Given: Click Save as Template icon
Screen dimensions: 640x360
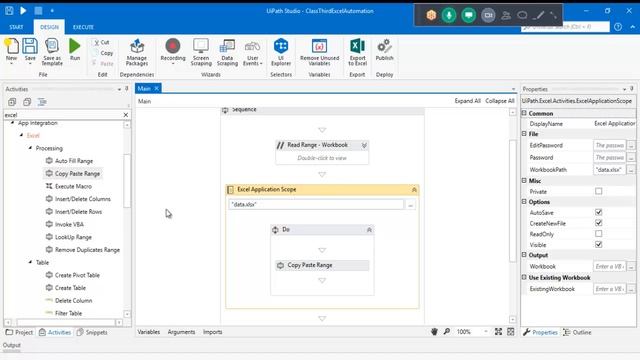Looking at the screenshot, I should [52, 46].
